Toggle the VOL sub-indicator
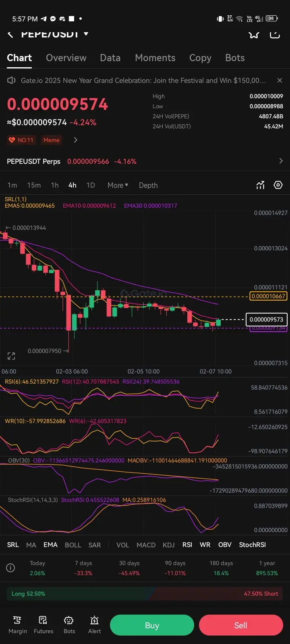 point(122,545)
